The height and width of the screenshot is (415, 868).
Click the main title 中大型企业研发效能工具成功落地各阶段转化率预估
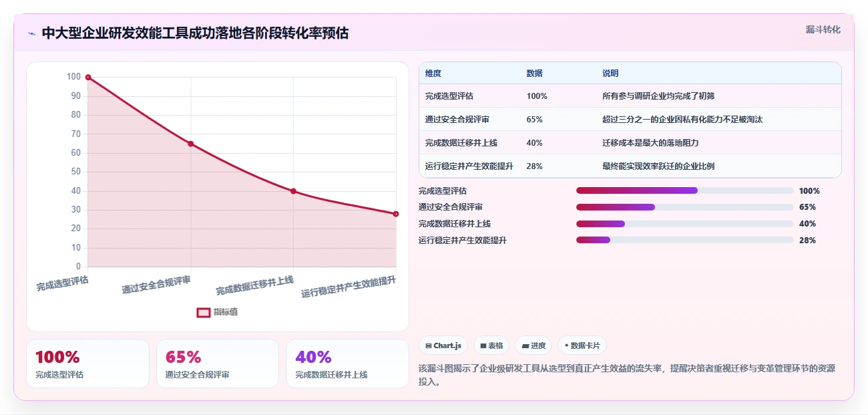[x=195, y=33]
